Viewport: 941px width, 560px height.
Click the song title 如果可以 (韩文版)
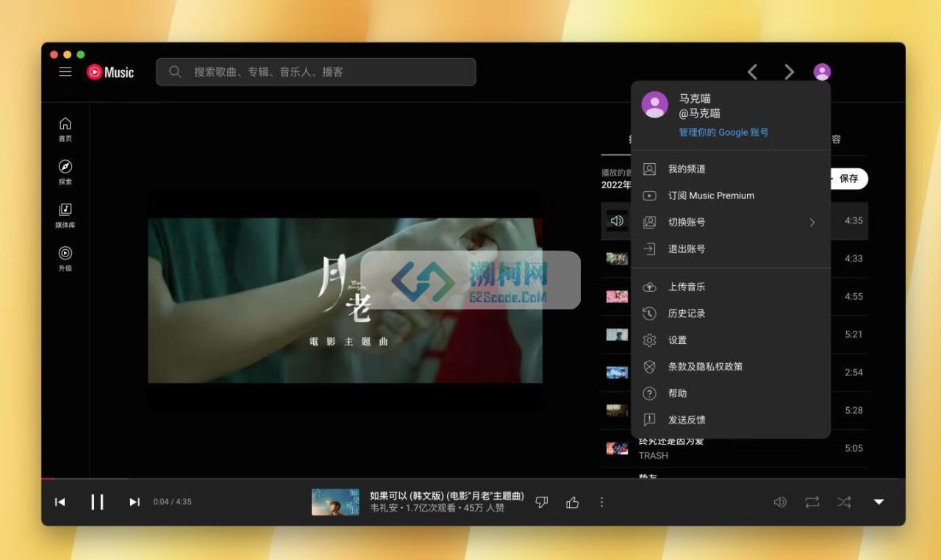pyautogui.click(x=447, y=496)
